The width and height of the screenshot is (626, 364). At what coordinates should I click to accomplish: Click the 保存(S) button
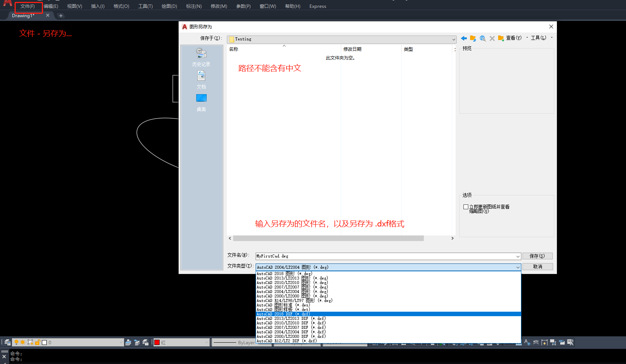pos(537,256)
